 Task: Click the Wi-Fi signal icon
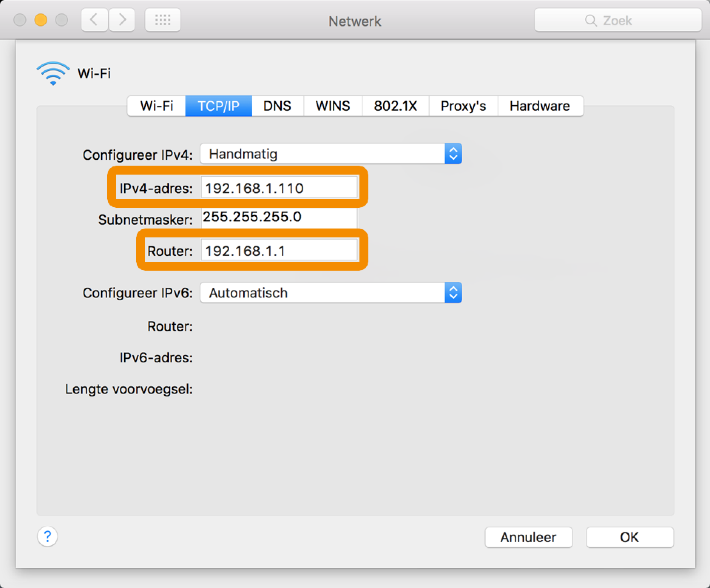[53, 73]
